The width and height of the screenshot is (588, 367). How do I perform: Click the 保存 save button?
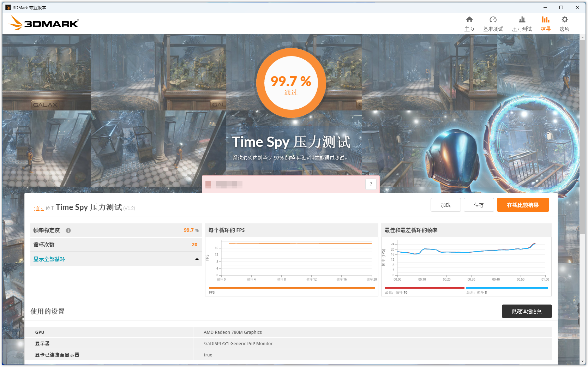coord(479,205)
